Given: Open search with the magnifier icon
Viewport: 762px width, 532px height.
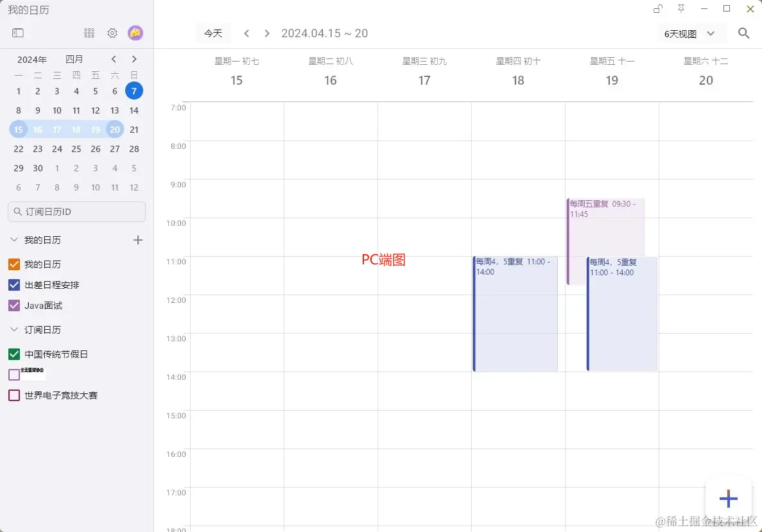Looking at the screenshot, I should coord(743,33).
